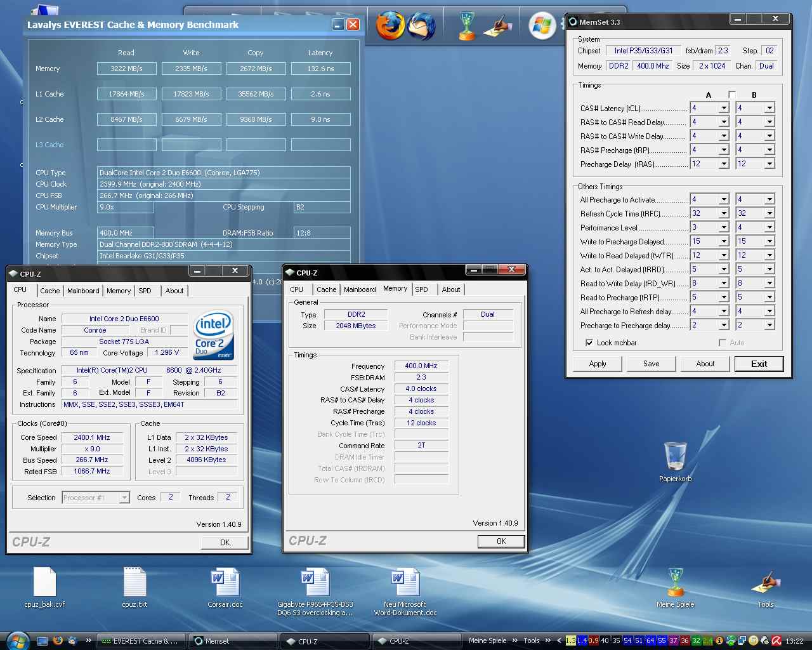Switch to SPD tab in left CPU-Z
Image resolution: width=812 pixels, height=650 pixels.
(145, 291)
